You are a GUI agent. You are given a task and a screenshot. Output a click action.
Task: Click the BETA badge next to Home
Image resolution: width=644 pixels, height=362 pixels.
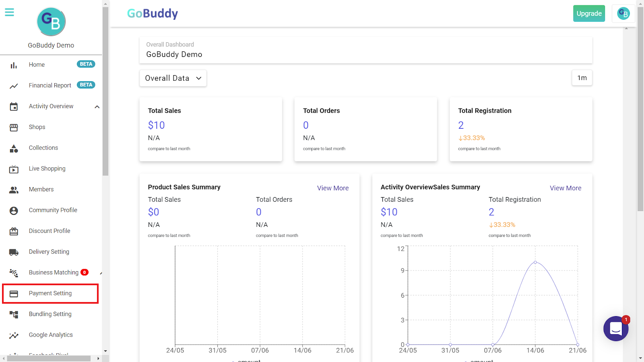click(86, 64)
